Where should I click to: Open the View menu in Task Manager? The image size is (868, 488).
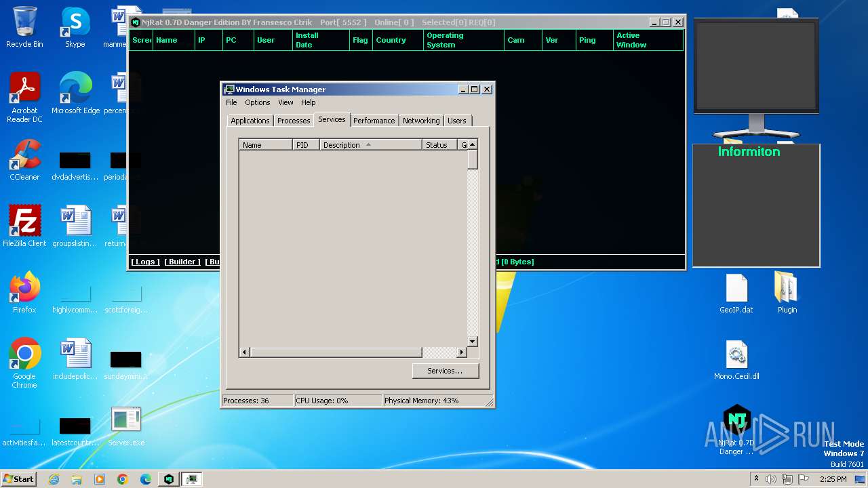coord(285,102)
